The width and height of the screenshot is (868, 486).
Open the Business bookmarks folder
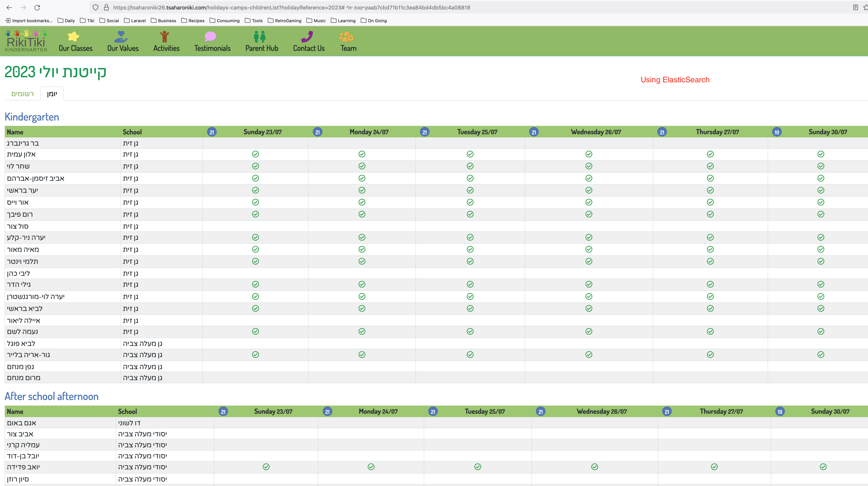[x=163, y=20]
